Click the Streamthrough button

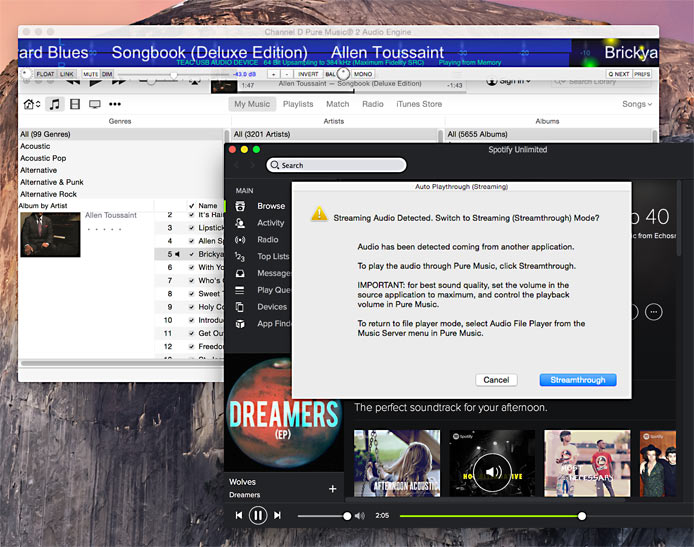(578, 380)
